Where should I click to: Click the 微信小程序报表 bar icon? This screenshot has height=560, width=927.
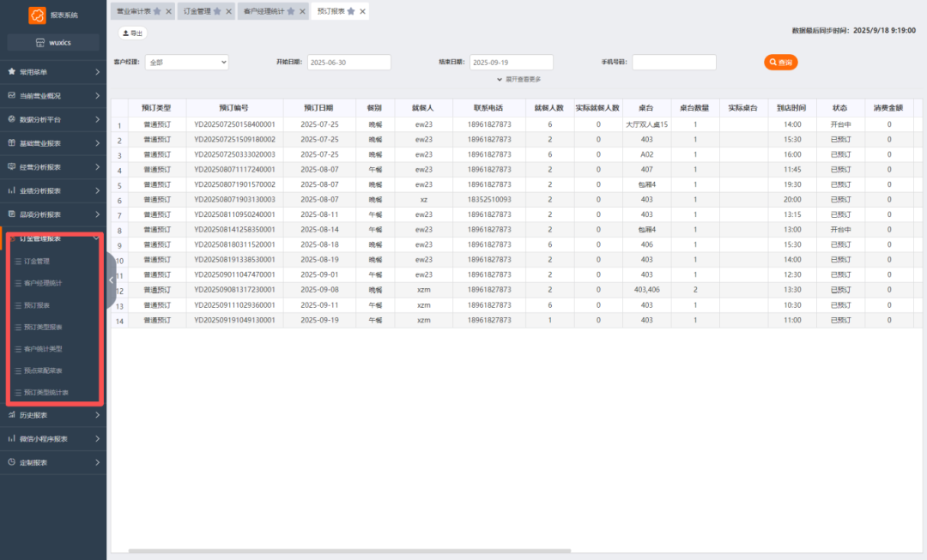[12, 438]
